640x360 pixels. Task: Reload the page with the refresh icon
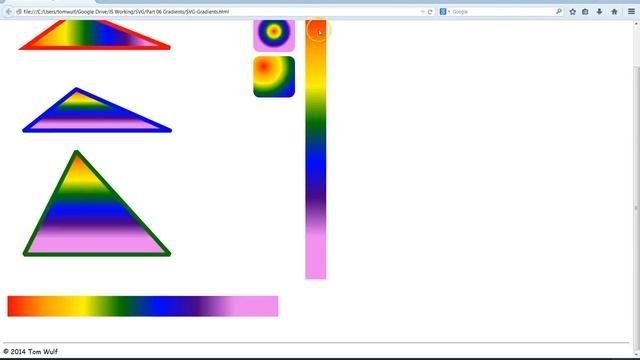tap(430, 12)
